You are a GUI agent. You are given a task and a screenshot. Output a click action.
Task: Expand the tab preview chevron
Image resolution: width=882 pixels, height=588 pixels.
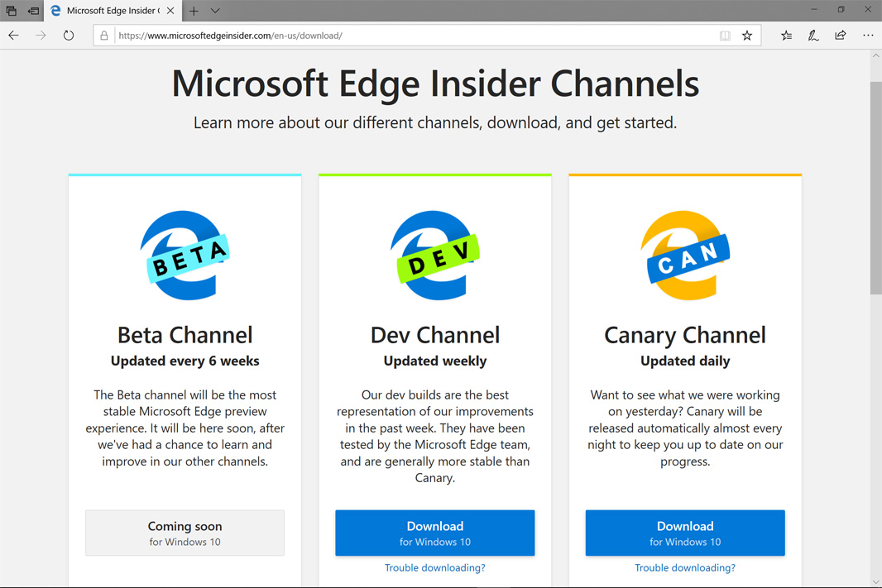point(215,11)
